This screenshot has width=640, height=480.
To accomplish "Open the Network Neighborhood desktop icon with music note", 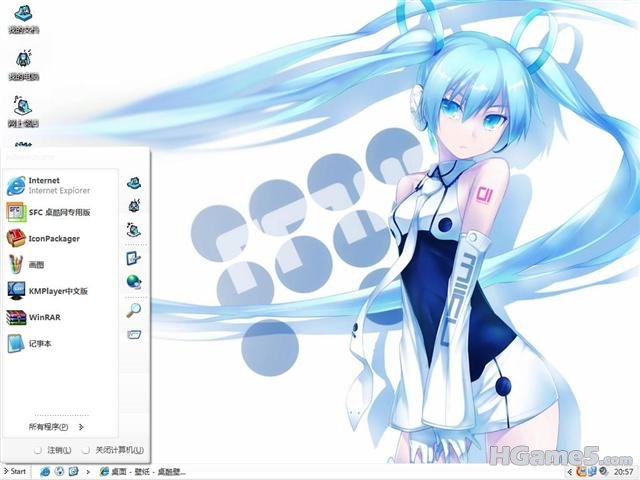I will (x=23, y=112).
